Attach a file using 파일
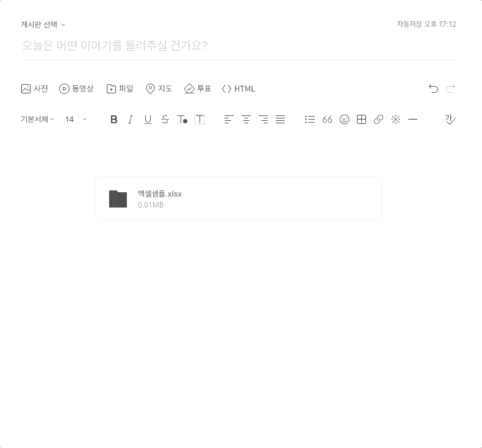Image resolution: width=482 pixels, height=448 pixels. click(x=120, y=89)
